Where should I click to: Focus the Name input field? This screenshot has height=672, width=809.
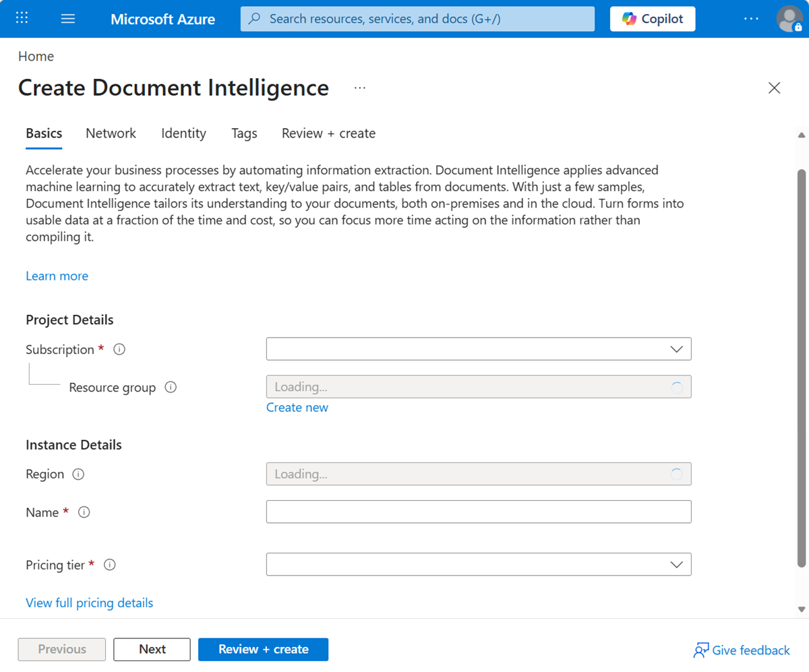tap(479, 512)
